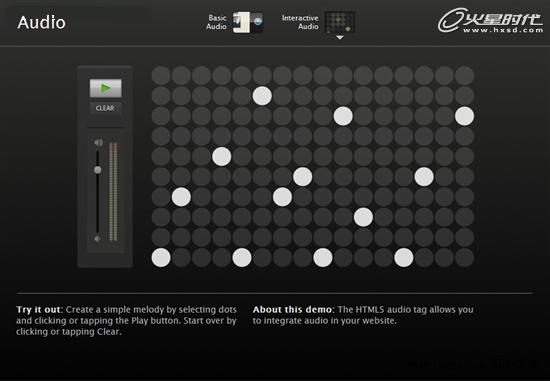Click the quiet speaker icon below the slider
Image resolution: width=550 pixels, height=381 pixels.
coord(97,239)
